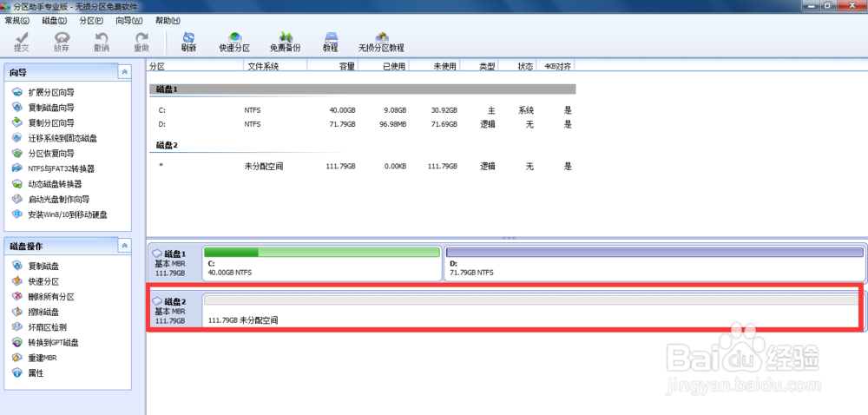Click the 放弃 (Discard) toolbar icon
This screenshot has width=868, height=415.
point(62,42)
